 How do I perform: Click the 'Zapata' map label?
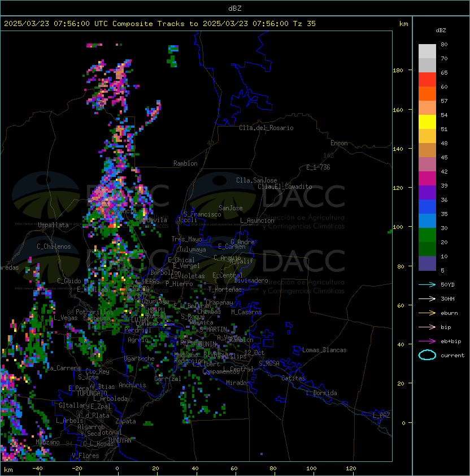coord(125,421)
